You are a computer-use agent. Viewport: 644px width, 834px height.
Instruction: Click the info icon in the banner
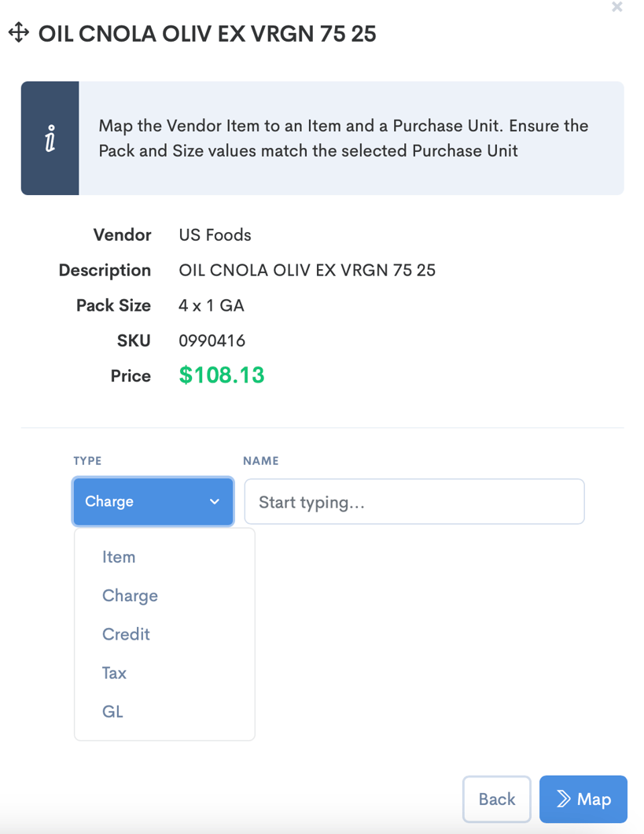point(50,138)
